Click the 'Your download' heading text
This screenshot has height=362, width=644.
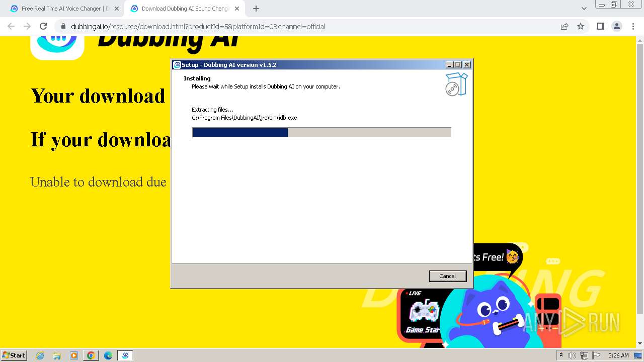pyautogui.click(x=98, y=96)
